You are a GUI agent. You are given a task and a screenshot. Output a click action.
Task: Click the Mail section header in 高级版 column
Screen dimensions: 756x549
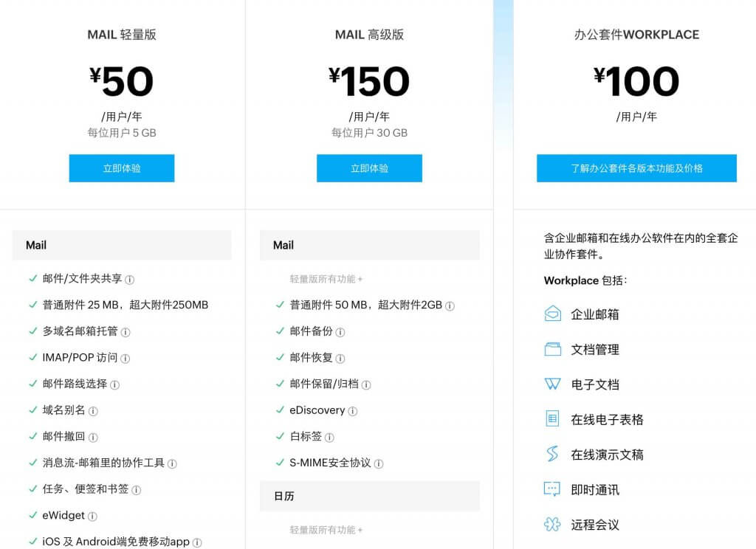(369, 245)
